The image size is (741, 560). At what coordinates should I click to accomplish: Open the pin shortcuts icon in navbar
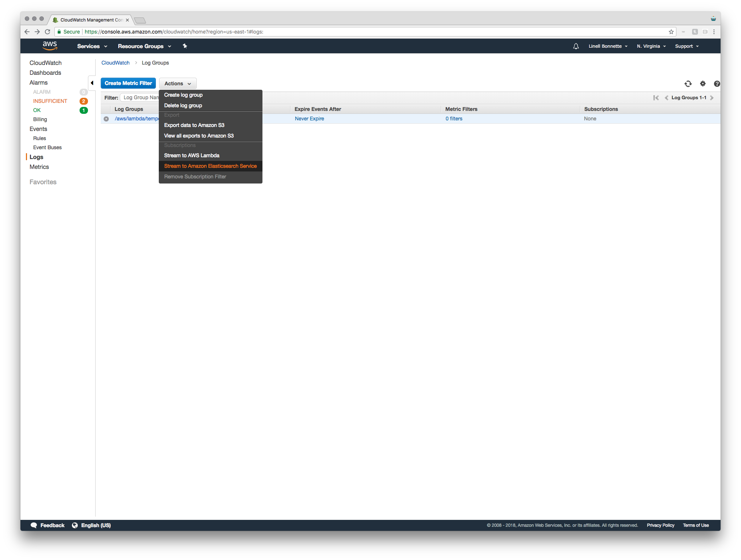(x=185, y=46)
